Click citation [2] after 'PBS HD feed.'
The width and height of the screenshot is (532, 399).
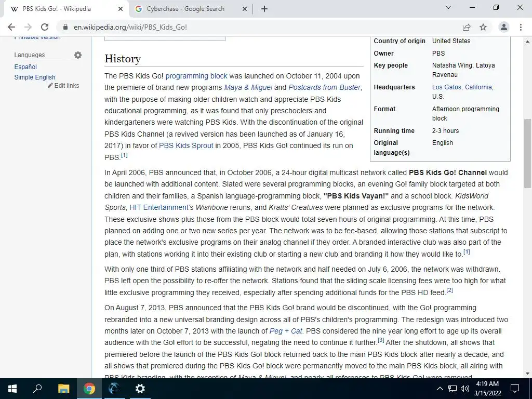(x=449, y=290)
